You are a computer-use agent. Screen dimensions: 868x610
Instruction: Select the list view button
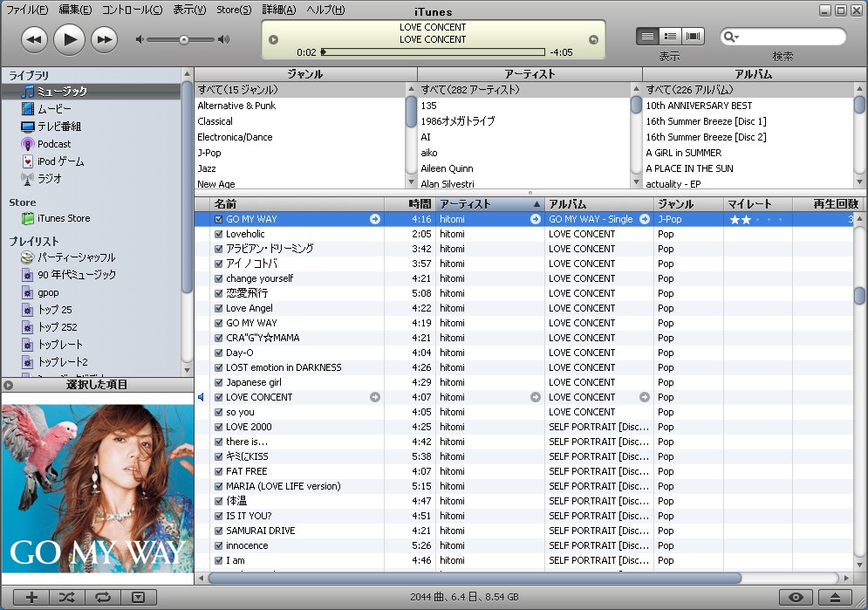point(647,37)
